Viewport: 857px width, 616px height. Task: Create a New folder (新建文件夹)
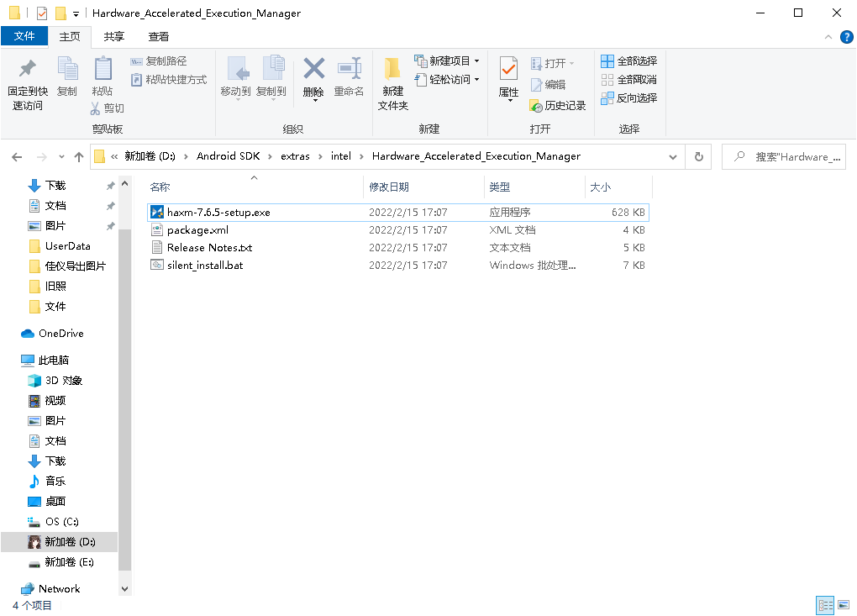pyautogui.click(x=392, y=84)
